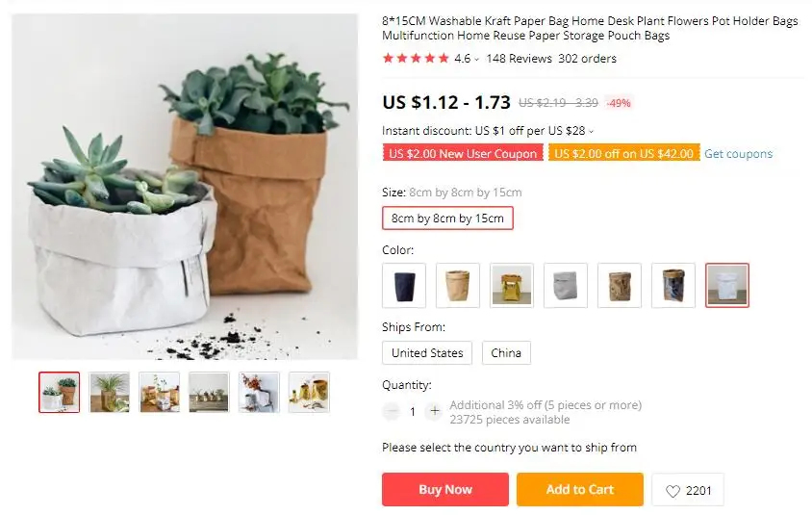Open the 148 Reviews link
The image size is (812, 515).
click(x=519, y=59)
